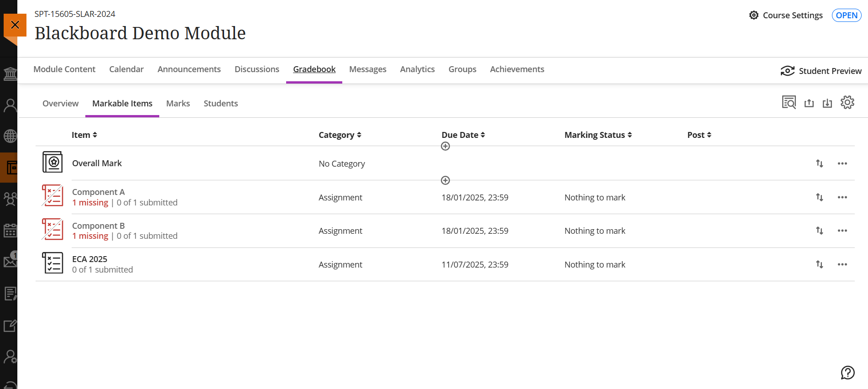The image size is (868, 389).
Task: Open the help question mark icon
Action: coord(847,373)
